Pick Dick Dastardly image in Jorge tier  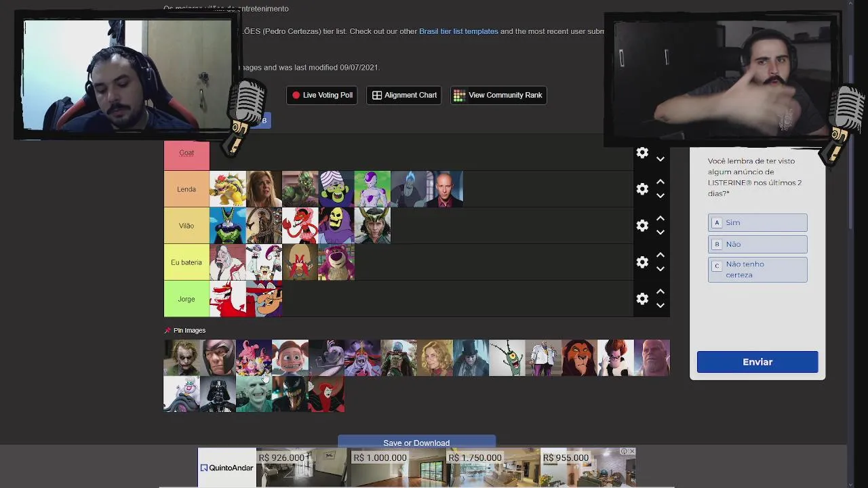tap(264, 299)
